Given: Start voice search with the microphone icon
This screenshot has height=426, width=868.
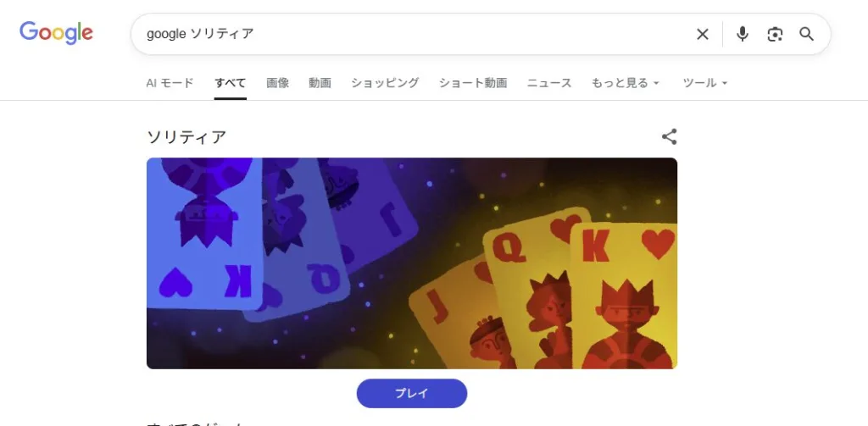Looking at the screenshot, I should (743, 35).
